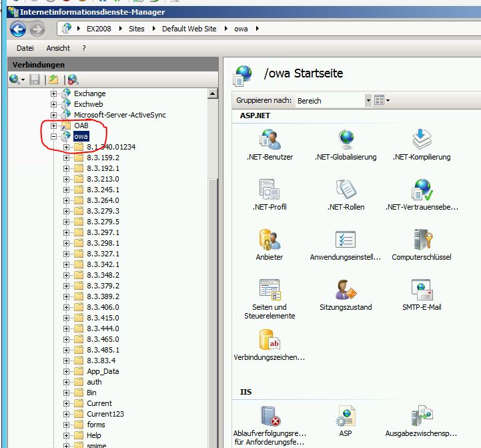This screenshot has width=481, height=448.
Task: Open Anwendungseinstellungen feature icon
Action: 346,245
